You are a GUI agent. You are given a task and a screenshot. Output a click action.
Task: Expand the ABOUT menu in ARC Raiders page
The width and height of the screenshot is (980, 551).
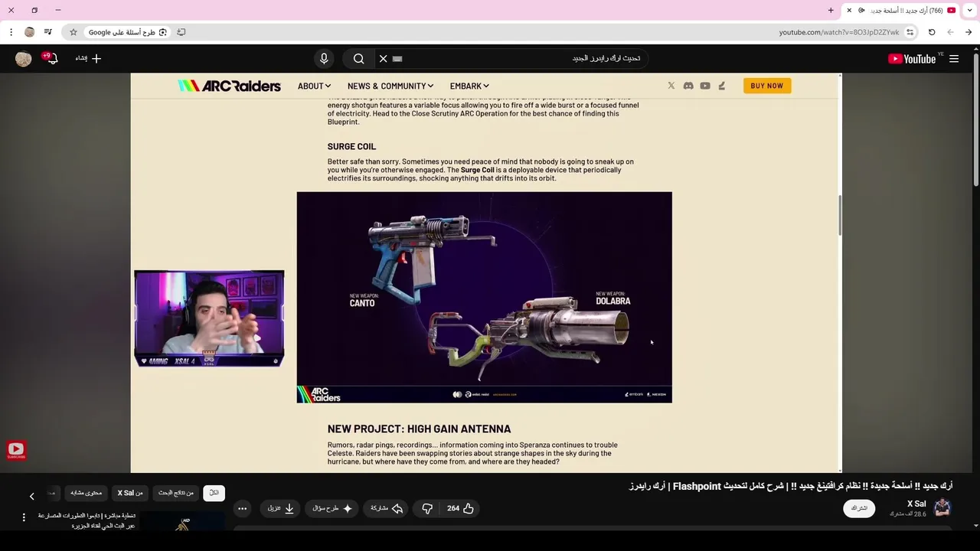tap(314, 86)
